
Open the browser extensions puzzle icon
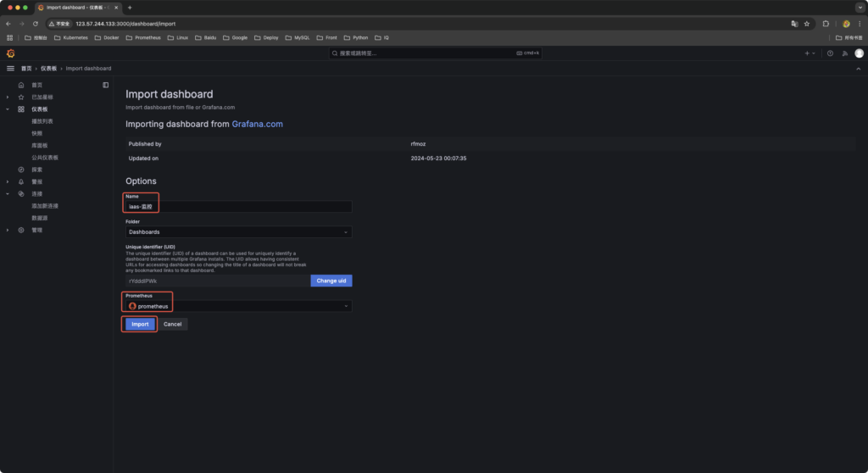point(826,24)
